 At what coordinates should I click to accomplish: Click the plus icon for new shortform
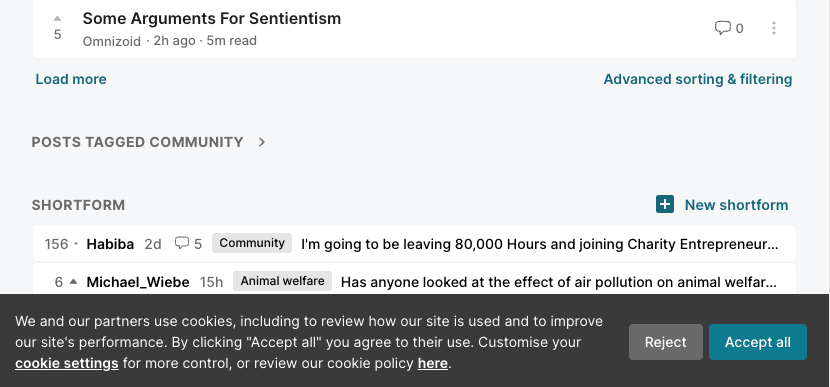click(x=665, y=204)
